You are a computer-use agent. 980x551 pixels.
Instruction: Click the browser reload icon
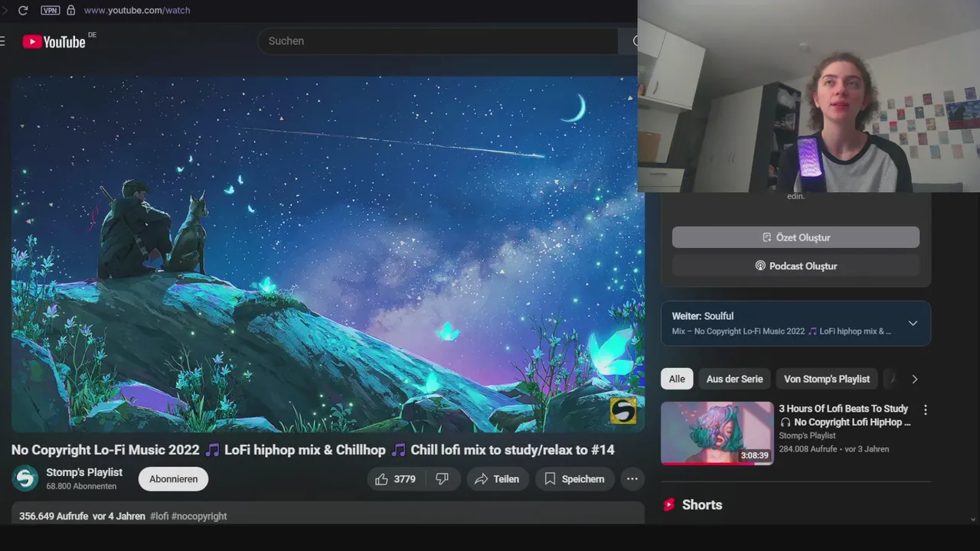(23, 10)
